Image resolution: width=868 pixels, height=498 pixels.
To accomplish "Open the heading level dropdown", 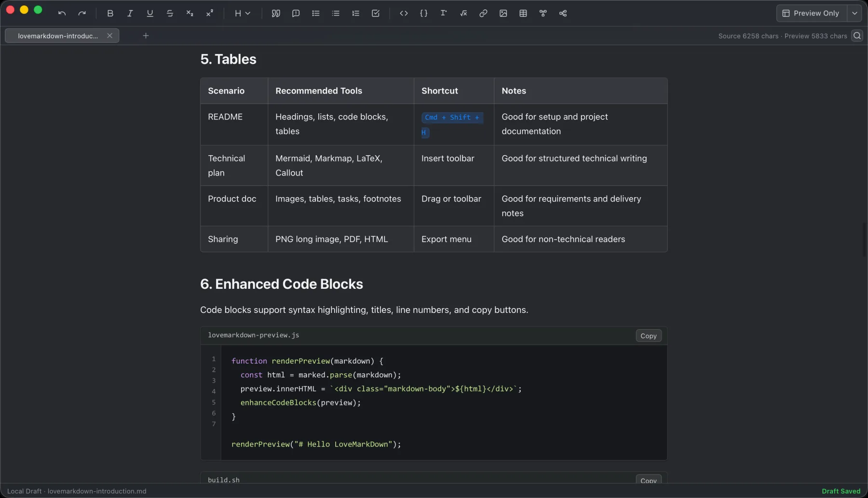I will click(243, 13).
